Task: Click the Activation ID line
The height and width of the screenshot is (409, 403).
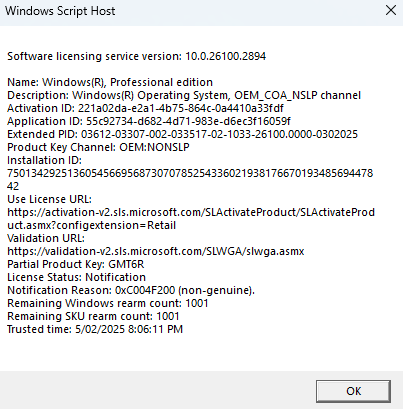Action: point(145,108)
